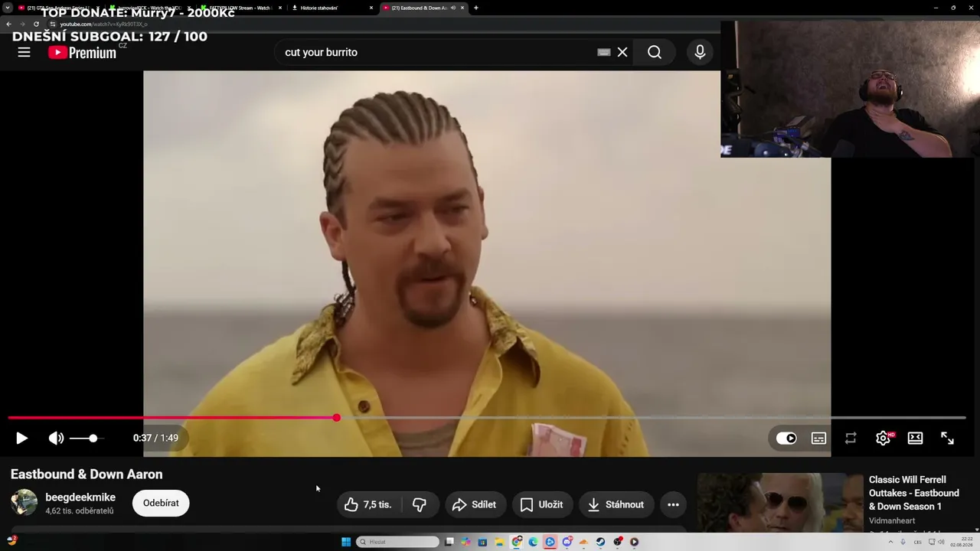Like the video (7,5 tis.)
Screen dimensions: 980x551
pos(368,504)
